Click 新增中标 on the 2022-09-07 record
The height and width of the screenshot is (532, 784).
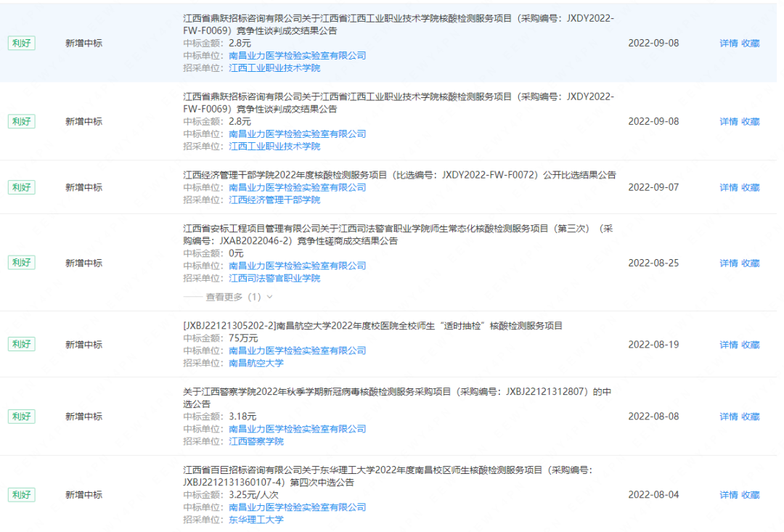[x=84, y=187]
